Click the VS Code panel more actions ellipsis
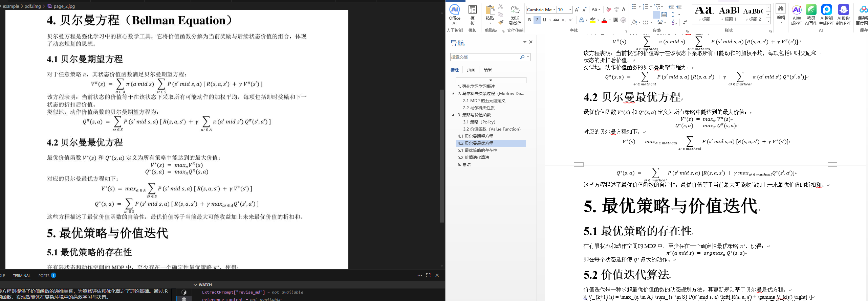The height and width of the screenshot is (301, 868). pyautogui.click(x=420, y=275)
